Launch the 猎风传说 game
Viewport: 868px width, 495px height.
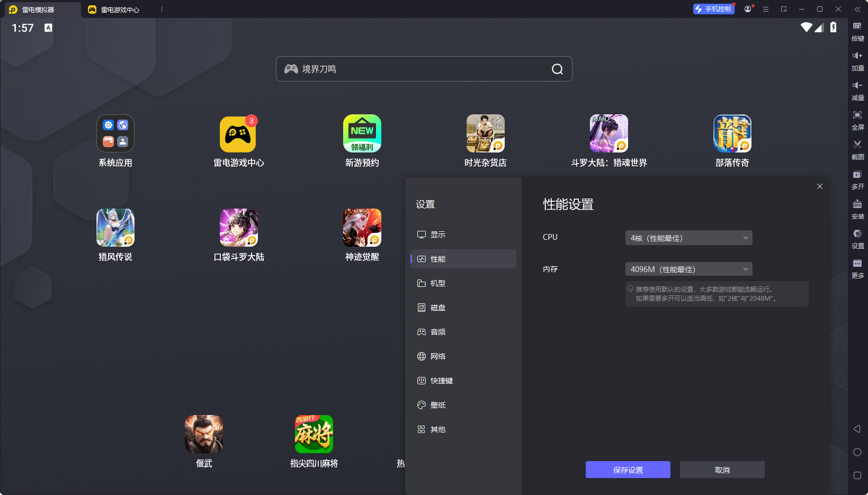coord(115,228)
